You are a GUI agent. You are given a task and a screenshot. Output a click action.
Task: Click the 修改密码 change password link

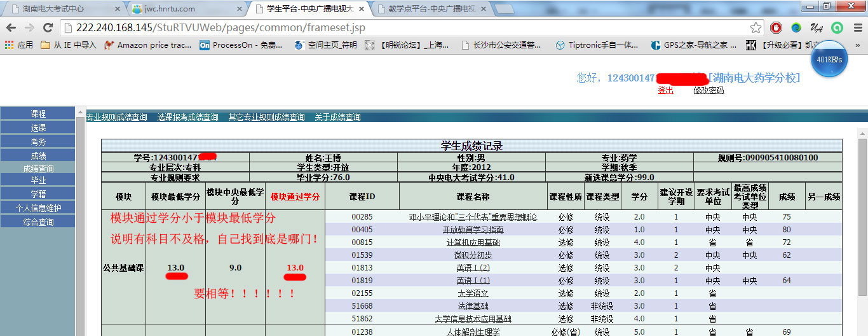pos(709,91)
